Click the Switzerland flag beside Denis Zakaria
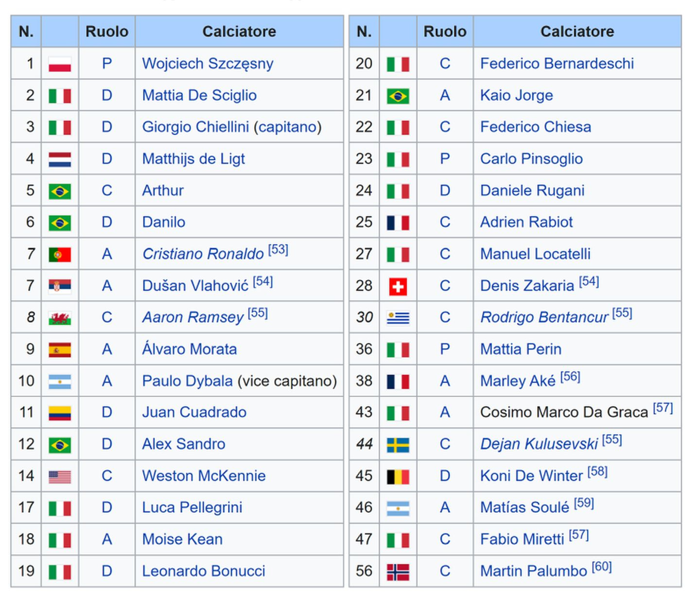 click(398, 287)
